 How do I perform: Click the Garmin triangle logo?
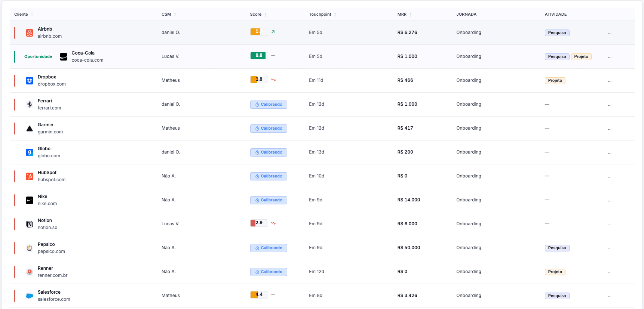point(30,129)
